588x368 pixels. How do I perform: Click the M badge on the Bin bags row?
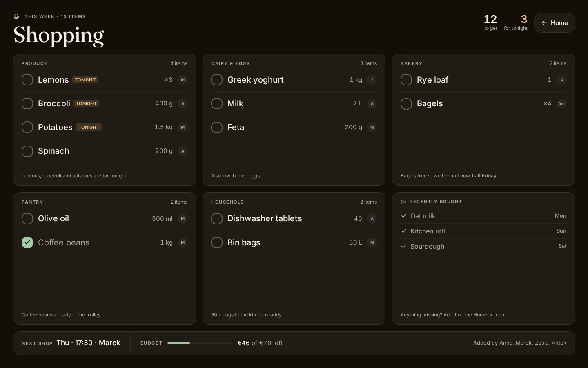(372, 242)
